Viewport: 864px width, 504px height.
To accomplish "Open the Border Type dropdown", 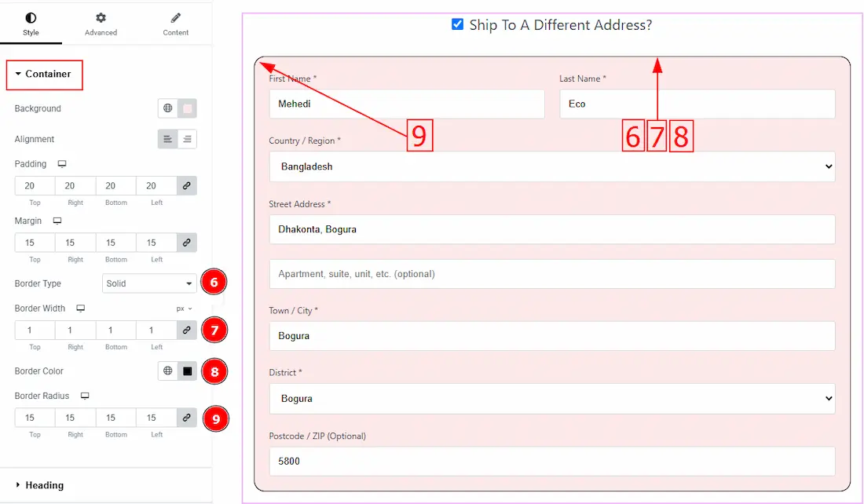I will pos(149,283).
